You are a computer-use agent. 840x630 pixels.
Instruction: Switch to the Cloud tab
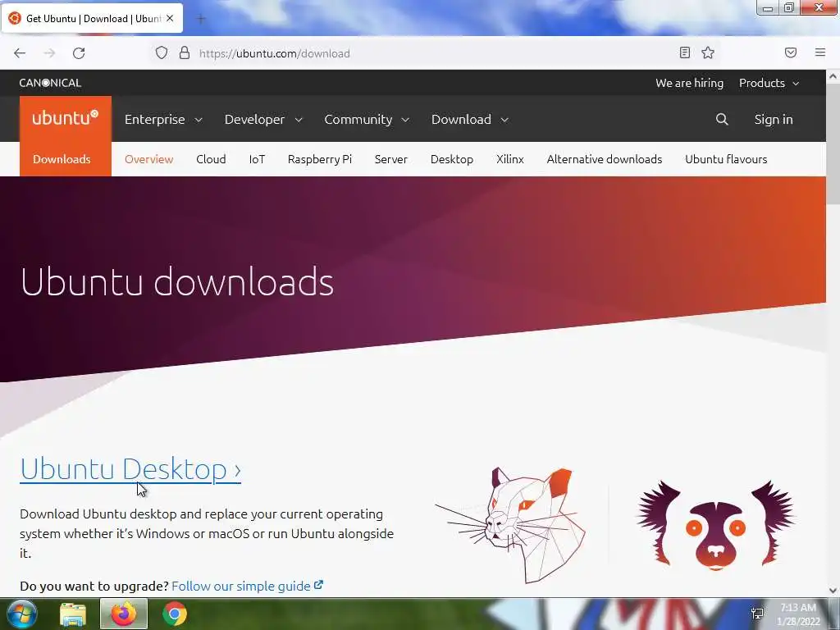(x=211, y=159)
